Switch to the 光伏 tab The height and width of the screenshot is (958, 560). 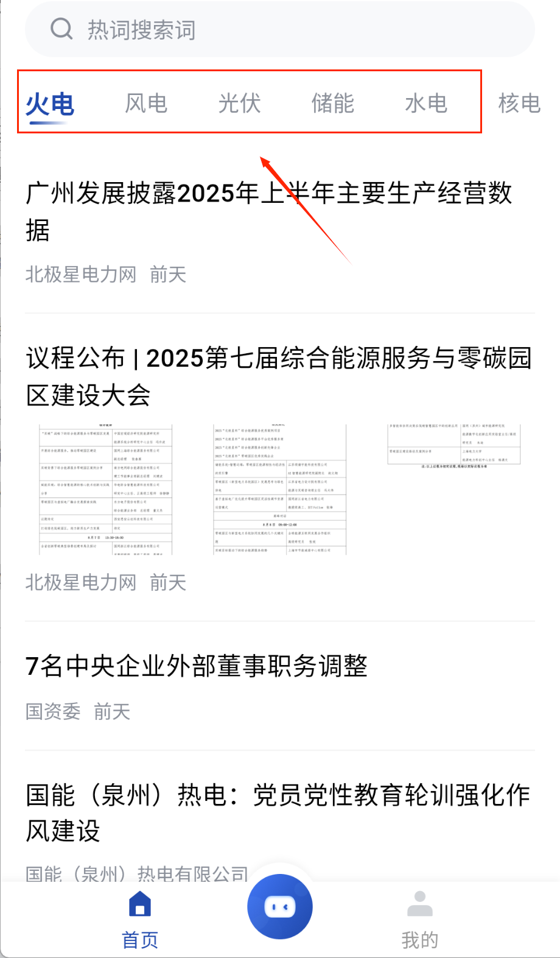(x=240, y=103)
